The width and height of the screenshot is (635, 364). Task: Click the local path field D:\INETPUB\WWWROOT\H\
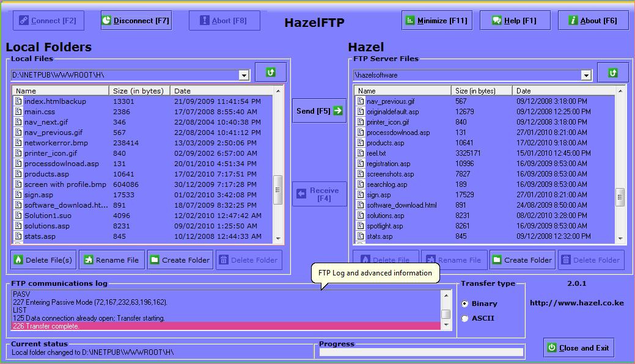pyautogui.click(x=125, y=75)
